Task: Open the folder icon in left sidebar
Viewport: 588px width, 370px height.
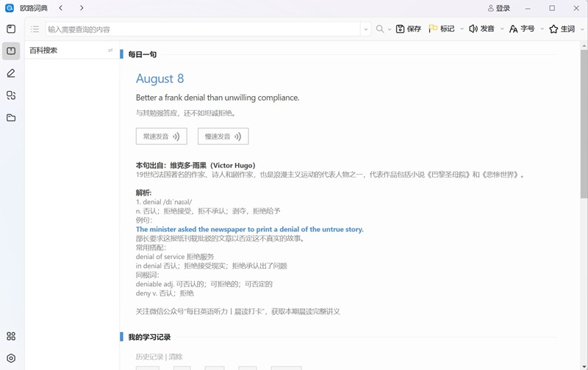Action: [x=11, y=117]
